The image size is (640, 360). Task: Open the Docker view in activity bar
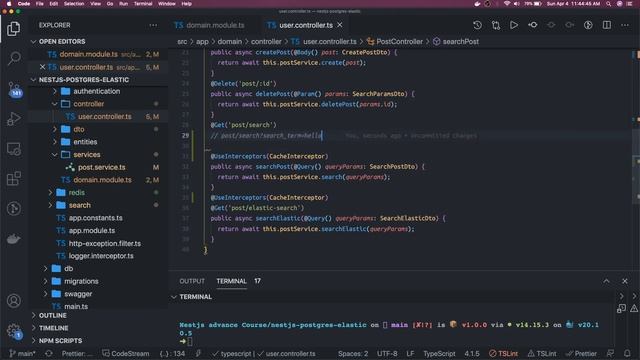pyautogui.click(x=14, y=238)
